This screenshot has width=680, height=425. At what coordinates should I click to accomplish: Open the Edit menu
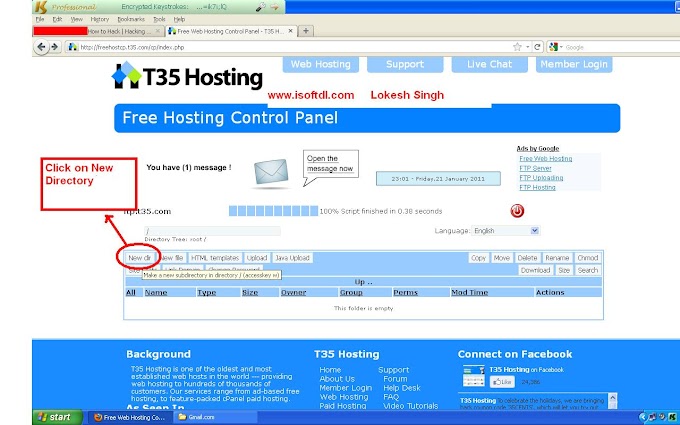[x=57, y=20]
